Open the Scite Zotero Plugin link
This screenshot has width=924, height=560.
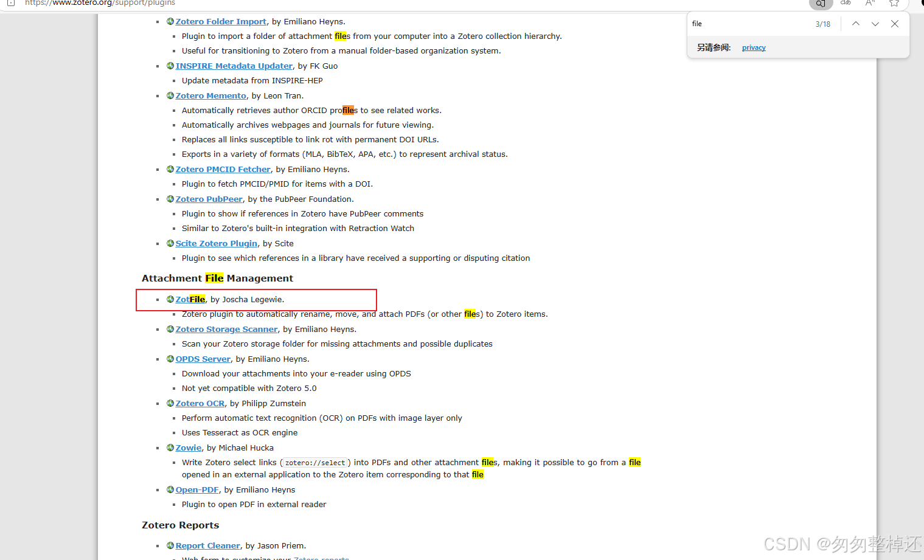pos(217,243)
